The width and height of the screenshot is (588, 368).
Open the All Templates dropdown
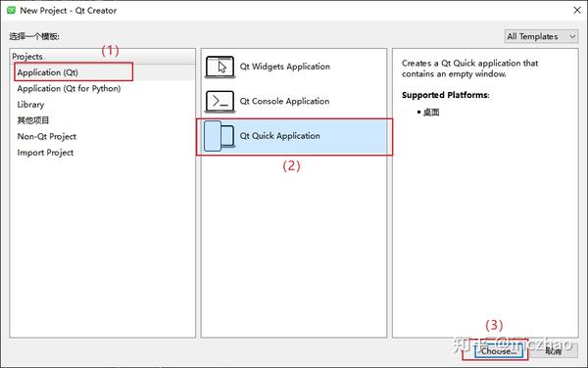[541, 36]
